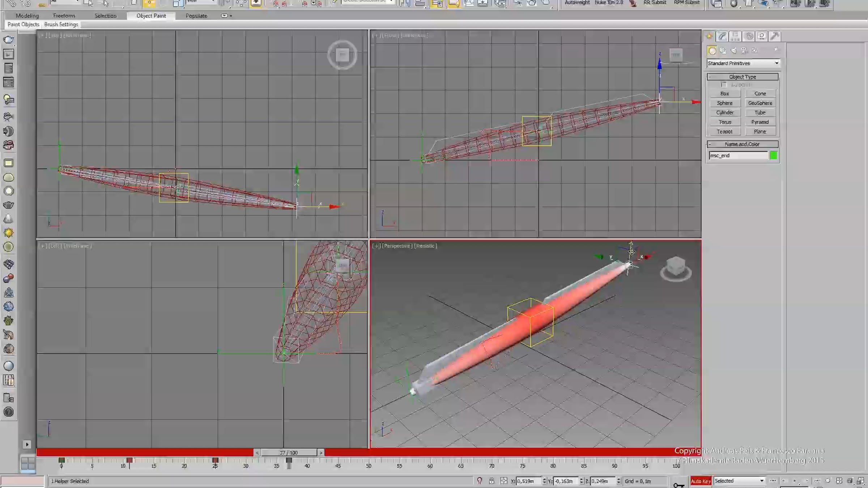The height and width of the screenshot is (488, 868).
Task: Open the Selected key filter dropdown
Action: [739, 481]
